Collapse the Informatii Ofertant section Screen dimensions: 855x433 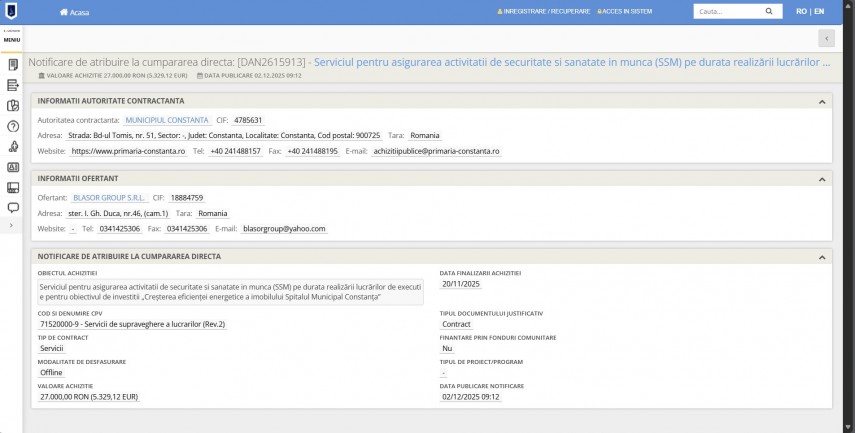coord(821,178)
